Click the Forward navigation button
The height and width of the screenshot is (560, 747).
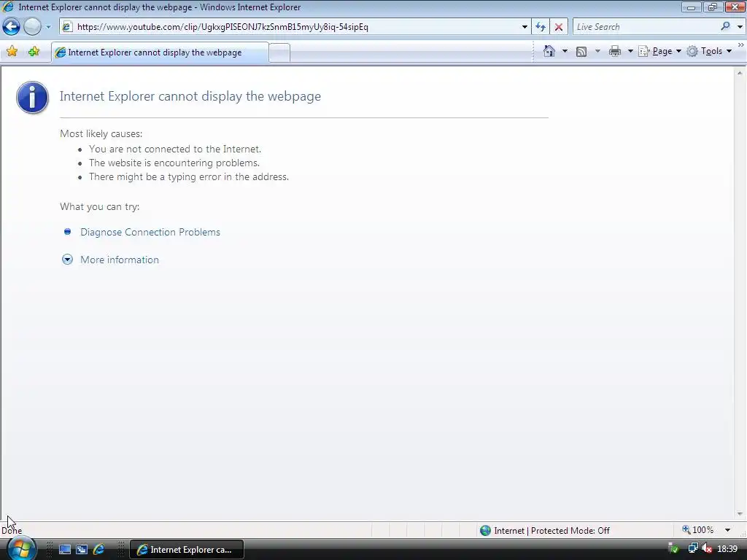[32, 27]
